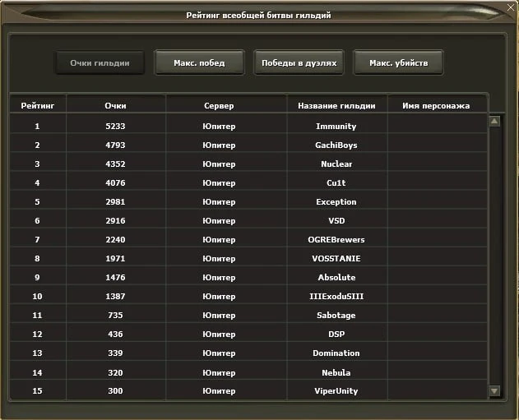
Task: Select the Absolute guild name
Action: (x=336, y=277)
